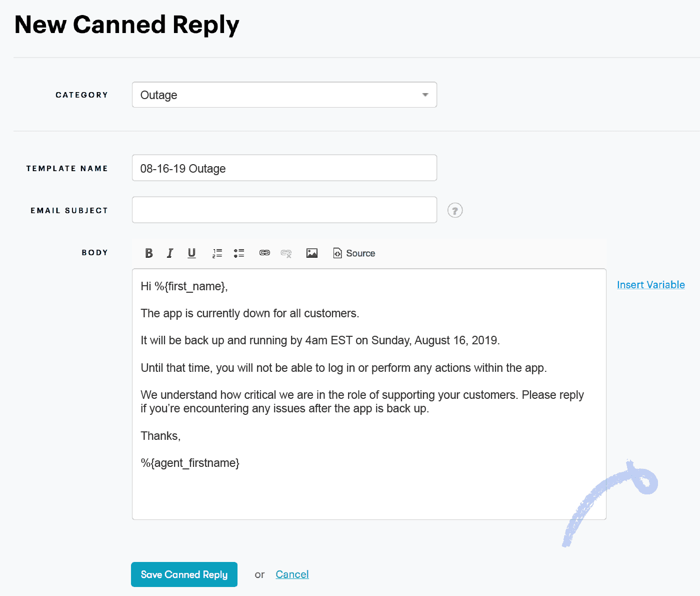Place cursor in the message body text
700x596 pixels.
coord(350,350)
